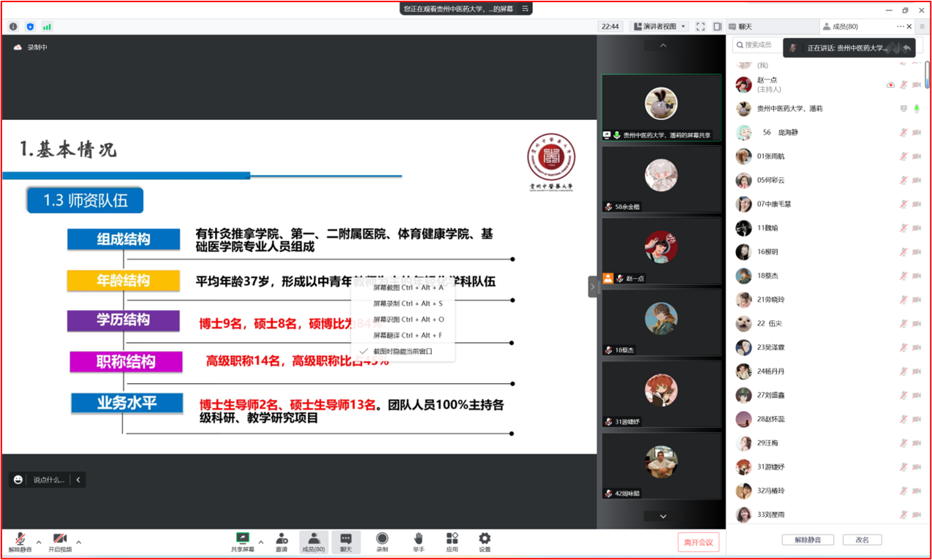
Task: Raise hand using the 举手 icon
Action: pyautogui.click(x=418, y=542)
